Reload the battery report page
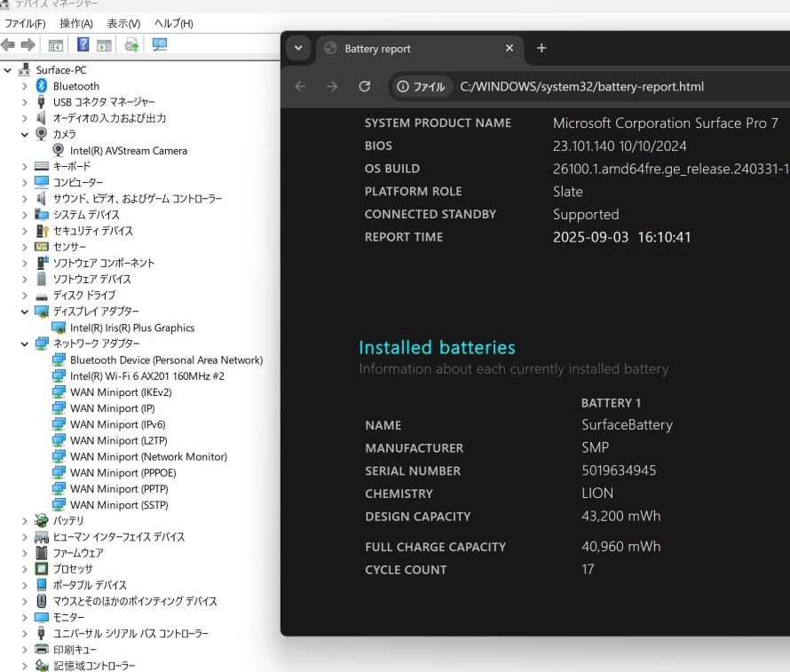The image size is (790, 672). coord(364,87)
